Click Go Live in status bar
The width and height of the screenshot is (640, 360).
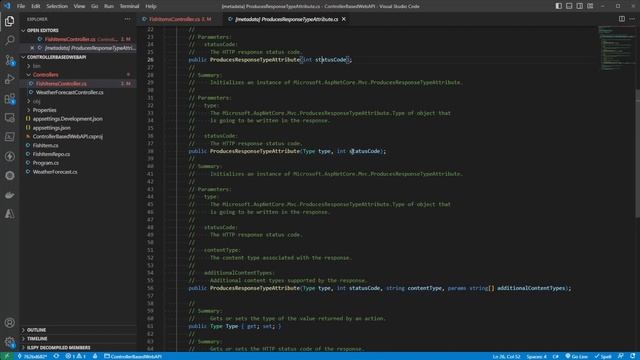coord(576,356)
